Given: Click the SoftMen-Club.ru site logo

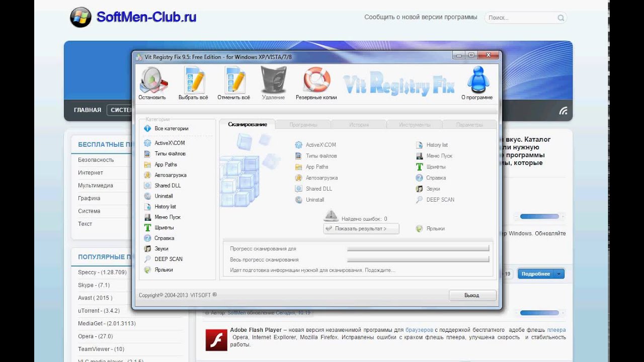Looking at the screenshot, I should [133, 18].
